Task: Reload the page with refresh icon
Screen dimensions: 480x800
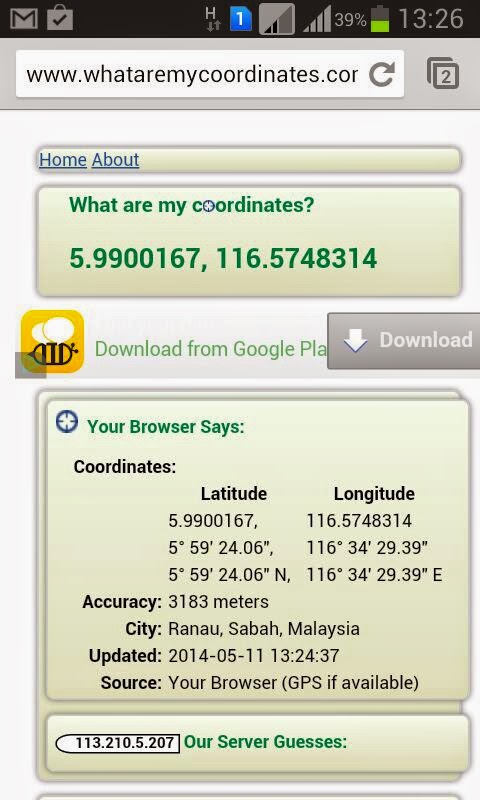Action: [382, 74]
